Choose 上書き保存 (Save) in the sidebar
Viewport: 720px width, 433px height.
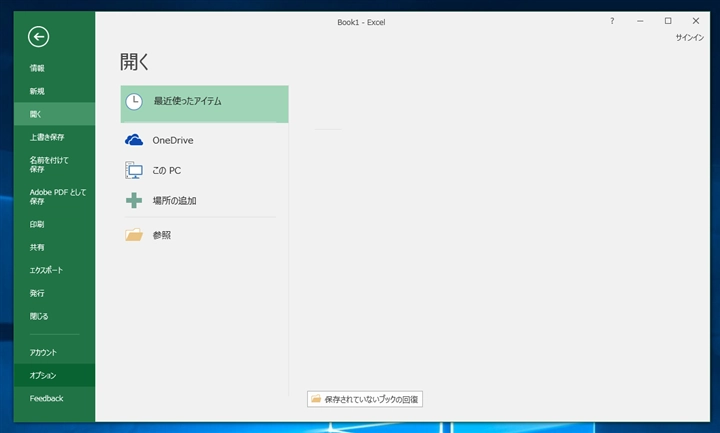pyautogui.click(x=47, y=137)
